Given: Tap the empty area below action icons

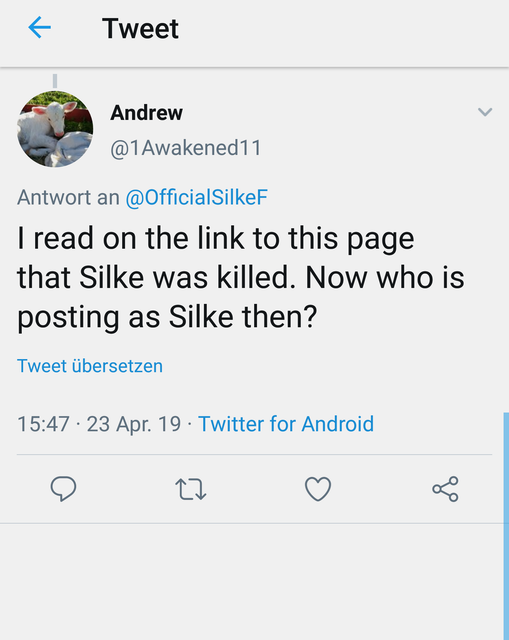Looking at the screenshot, I should 251,582.
